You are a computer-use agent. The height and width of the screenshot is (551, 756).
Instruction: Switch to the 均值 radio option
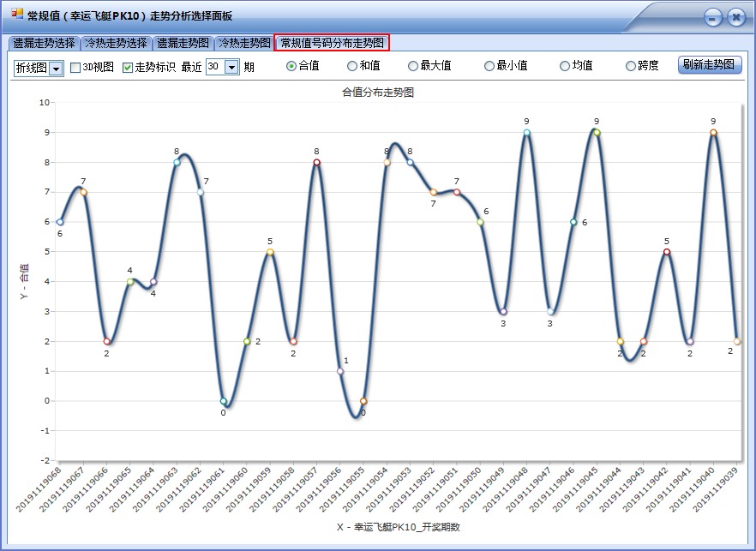565,66
